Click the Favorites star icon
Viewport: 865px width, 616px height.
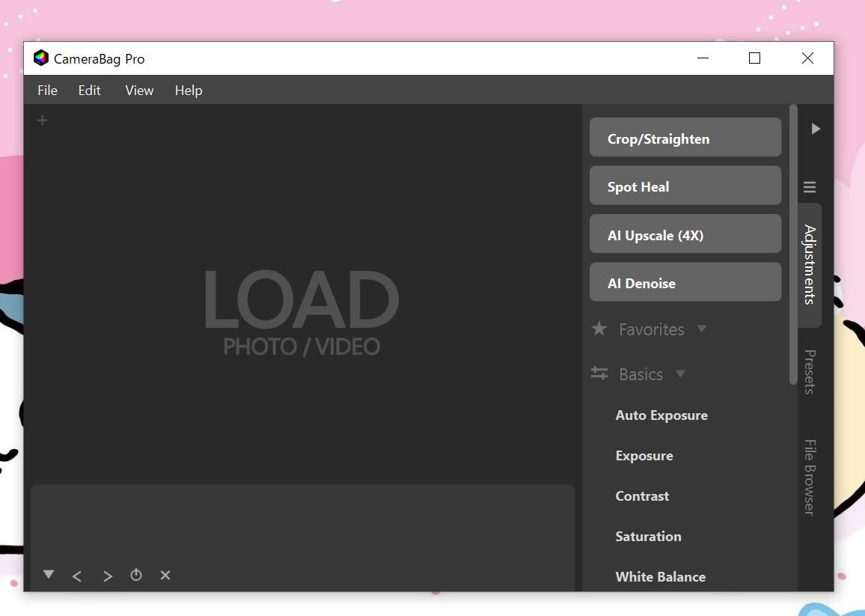(599, 329)
